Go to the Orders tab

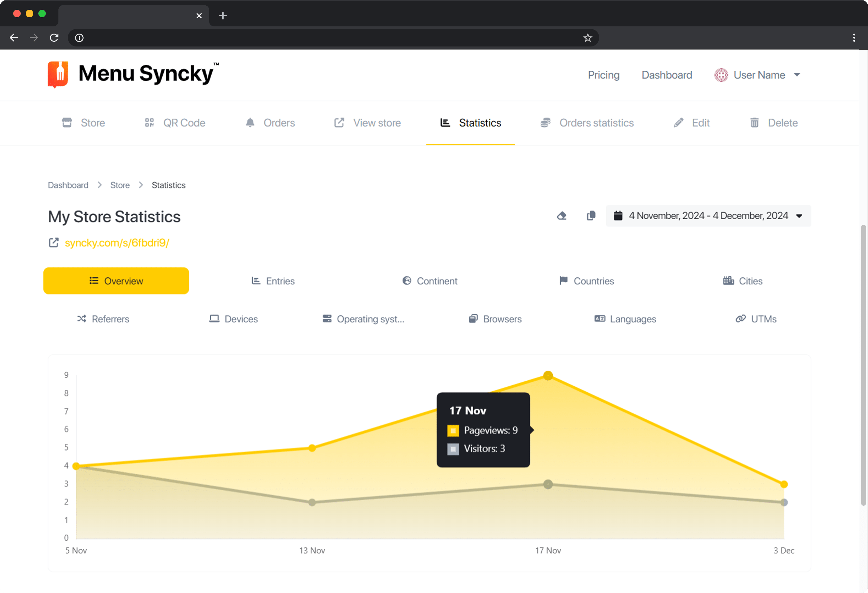(270, 123)
